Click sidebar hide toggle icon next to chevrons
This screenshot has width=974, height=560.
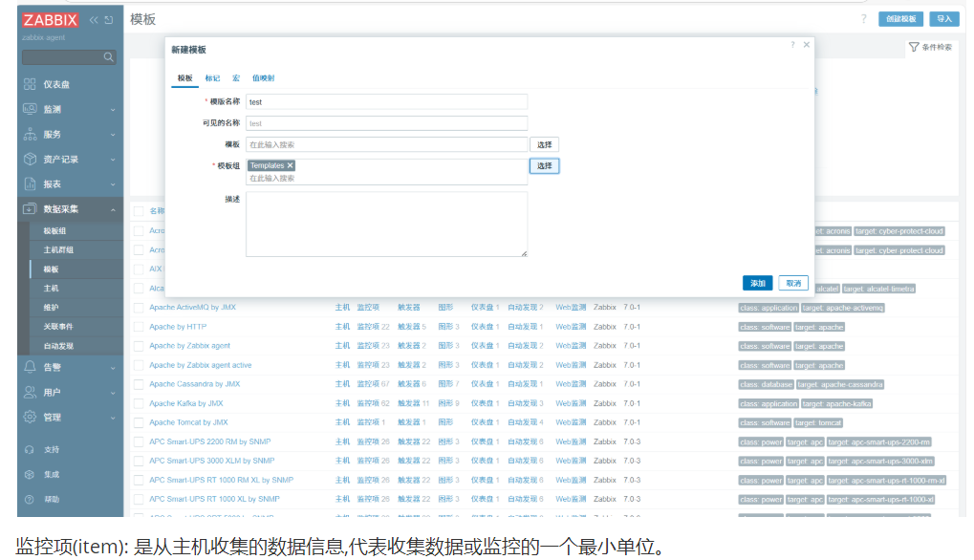pyautogui.click(x=109, y=20)
